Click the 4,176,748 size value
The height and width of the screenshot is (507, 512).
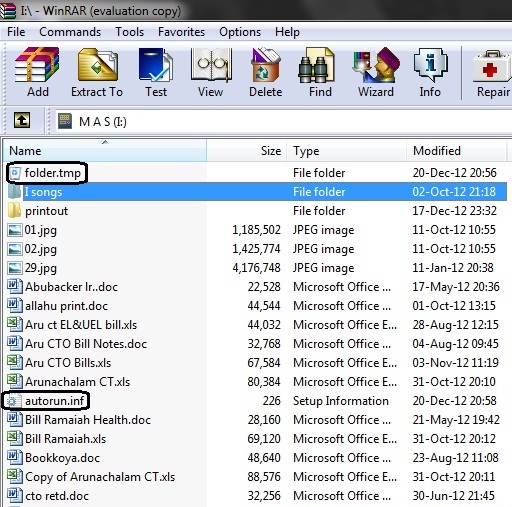click(257, 268)
